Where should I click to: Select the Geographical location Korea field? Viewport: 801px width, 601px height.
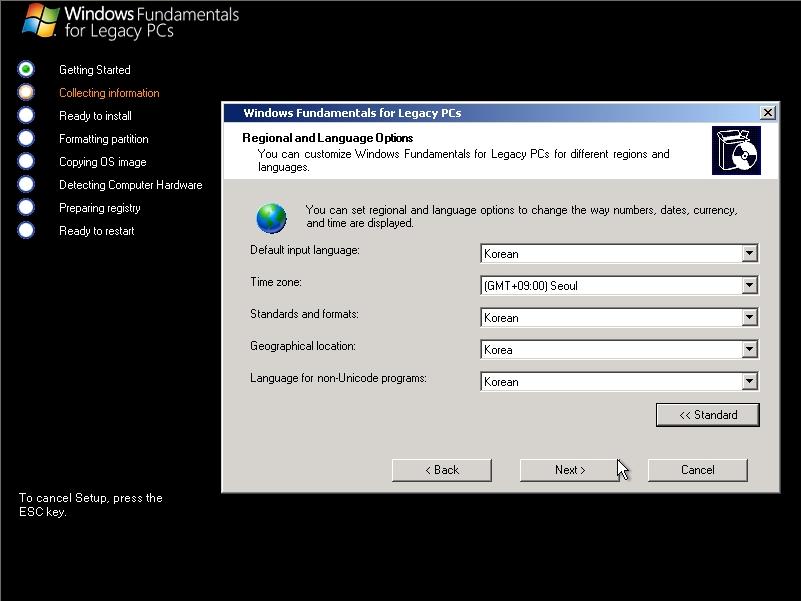pos(619,350)
